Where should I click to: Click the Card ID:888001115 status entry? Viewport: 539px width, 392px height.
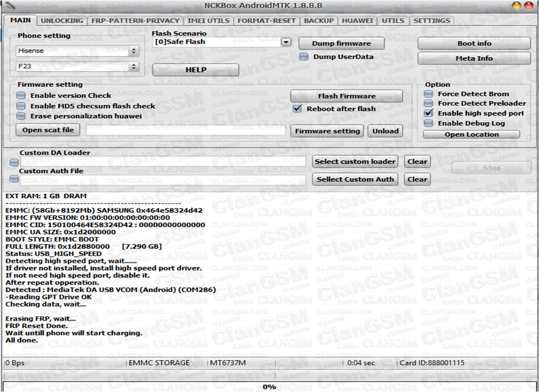pyautogui.click(x=432, y=363)
